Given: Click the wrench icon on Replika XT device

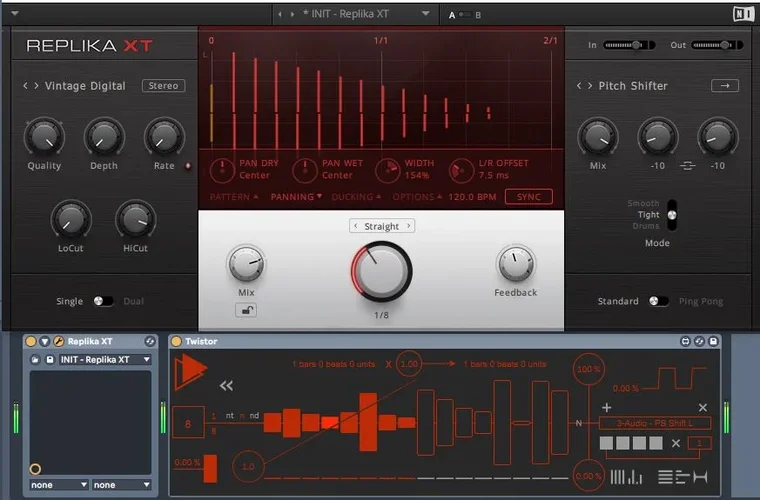Looking at the screenshot, I should coord(58,342).
